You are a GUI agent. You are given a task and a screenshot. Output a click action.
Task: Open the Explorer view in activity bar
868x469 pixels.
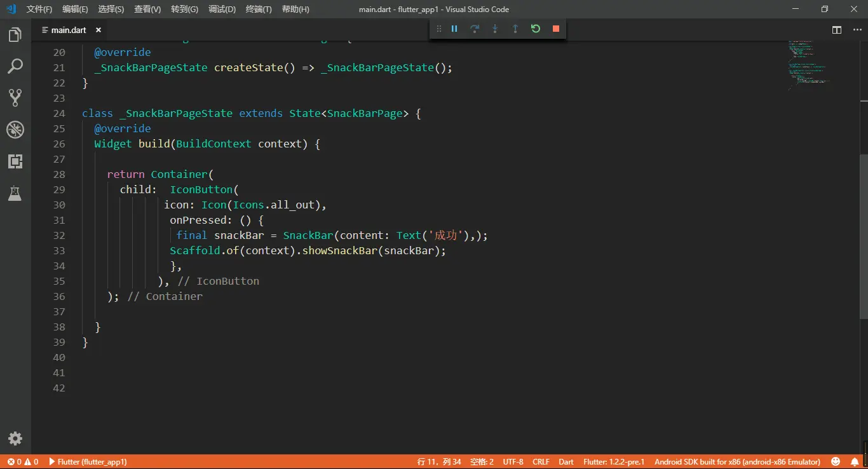coord(15,35)
